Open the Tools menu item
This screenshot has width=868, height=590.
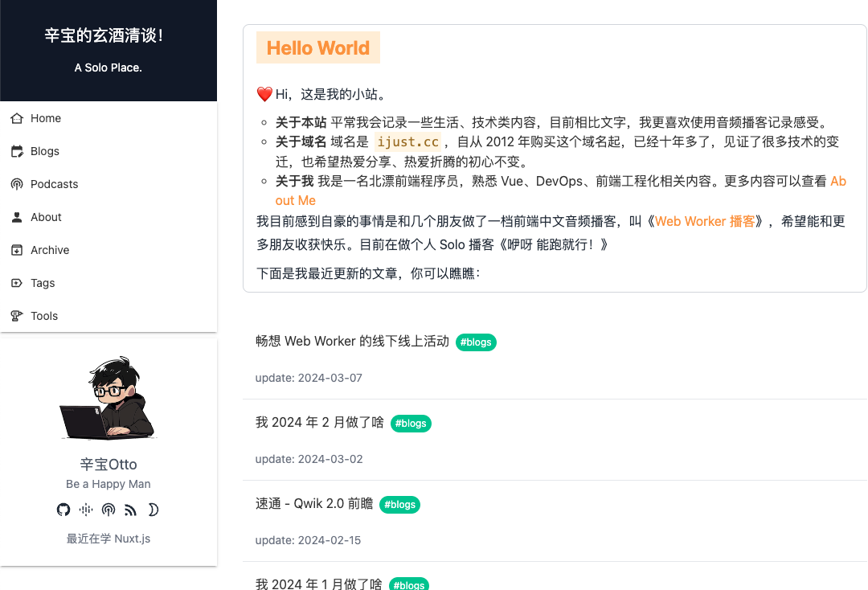pos(108,316)
